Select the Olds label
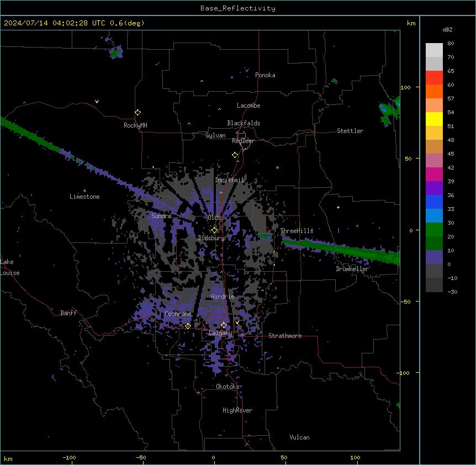Screen dimensions: 476x465 click(x=214, y=218)
